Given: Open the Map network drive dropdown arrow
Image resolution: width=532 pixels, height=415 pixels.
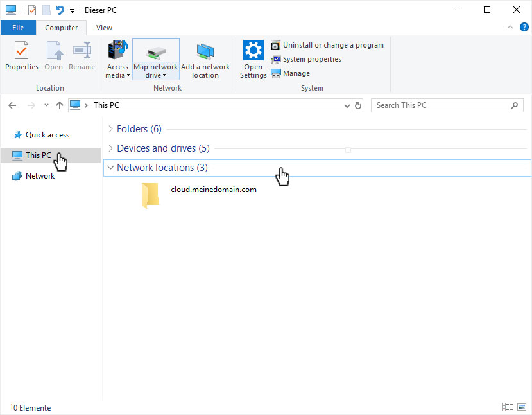Looking at the screenshot, I should click(x=164, y=75).
